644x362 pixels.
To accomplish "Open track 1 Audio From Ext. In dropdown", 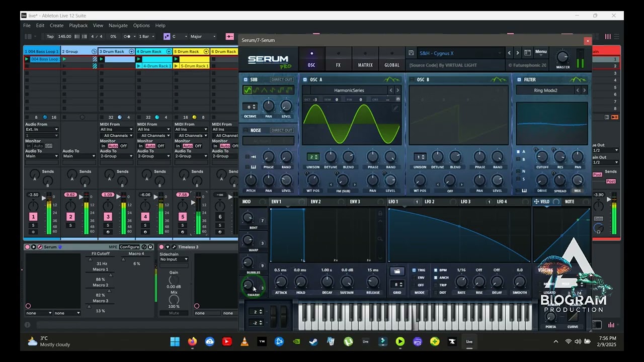I will pyautogui.click(x=42, y=129).
